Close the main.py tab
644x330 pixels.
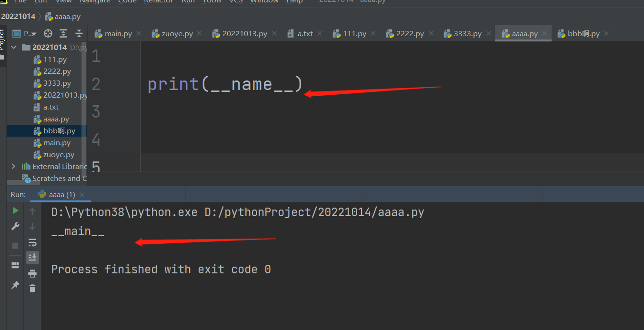(139, 34)
